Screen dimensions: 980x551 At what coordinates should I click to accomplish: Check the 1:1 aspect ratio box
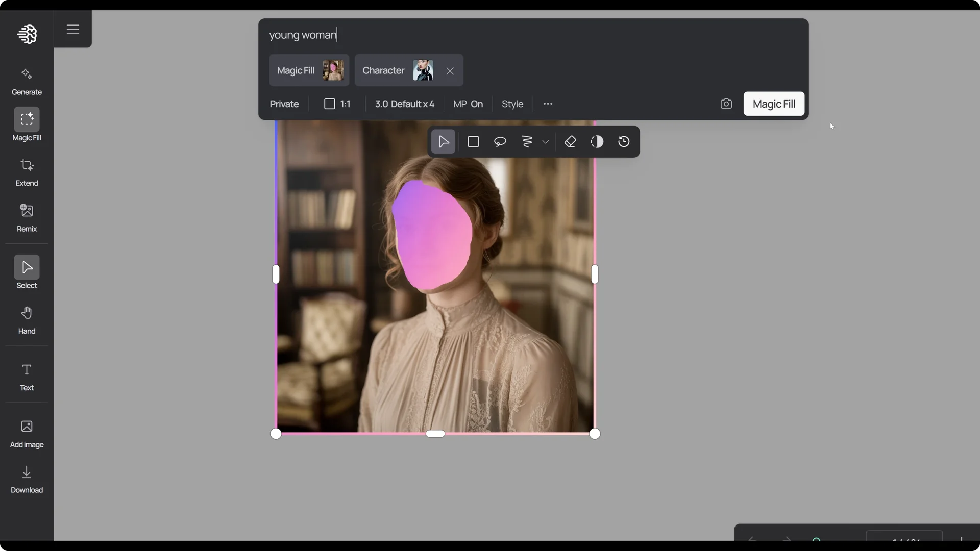click(x=329, y=104)
